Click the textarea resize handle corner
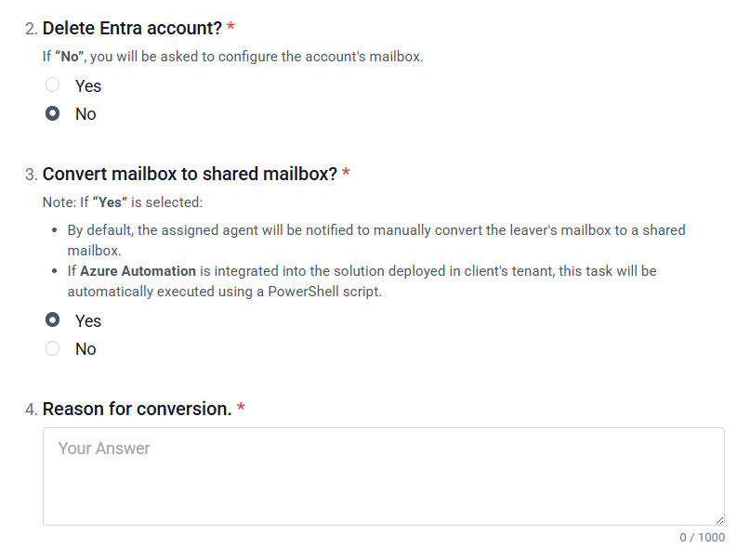750x560 pixels. click(x=718, y=519)
